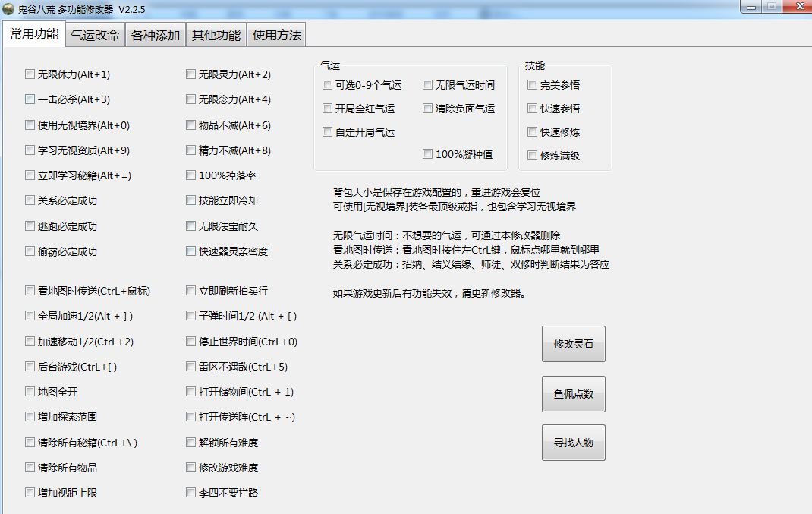Tick the 100%掉落率 checkbox
The image size is (812, 514).
(191, 175)
